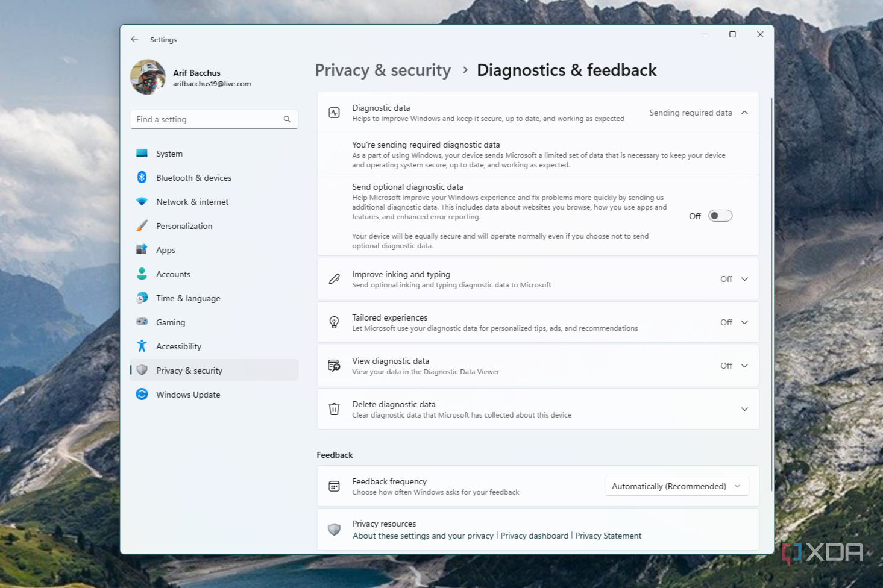Open the Feedback frequency dropdown
The image size is (883, 588).
pyautogui.click(x=676, y=486)
